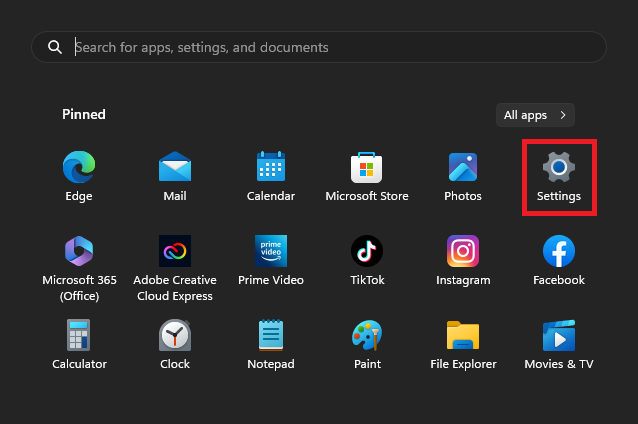Click the magnifier search icon
Image resolution: width=638 pixels, height=424 pixels.
tap(55, 47)
